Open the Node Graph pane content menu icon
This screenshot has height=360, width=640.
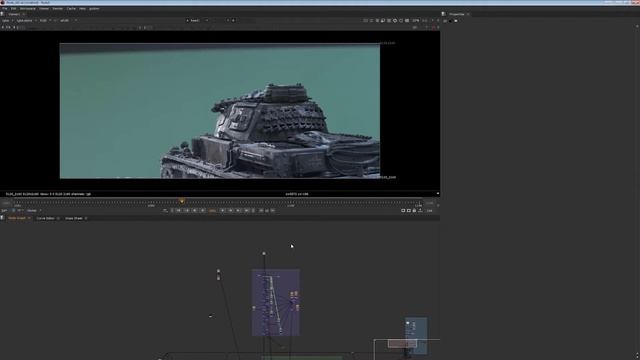point(2,218)
